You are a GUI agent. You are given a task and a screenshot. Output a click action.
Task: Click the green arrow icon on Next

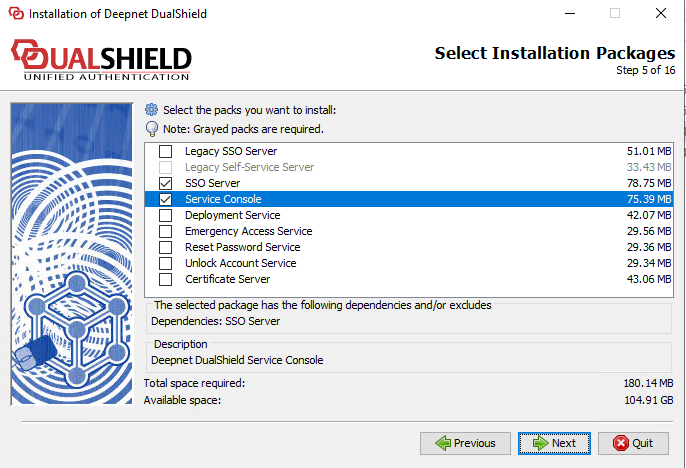pyautogui.click(x=539, y=443)
